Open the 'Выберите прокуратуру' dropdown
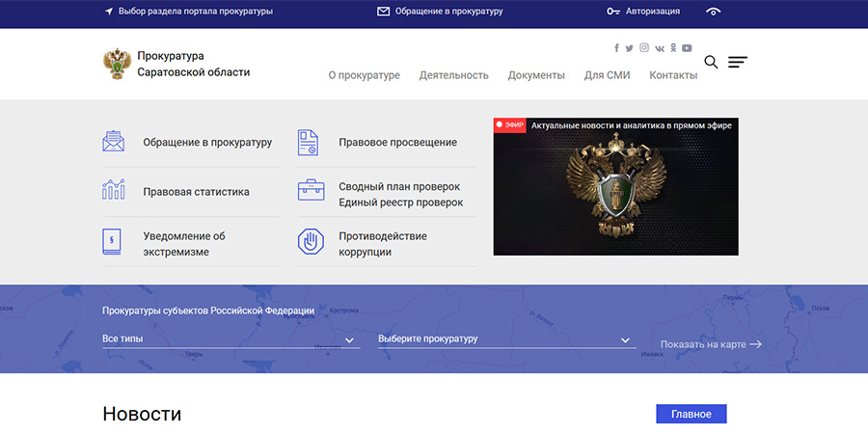 click(505, 339)
